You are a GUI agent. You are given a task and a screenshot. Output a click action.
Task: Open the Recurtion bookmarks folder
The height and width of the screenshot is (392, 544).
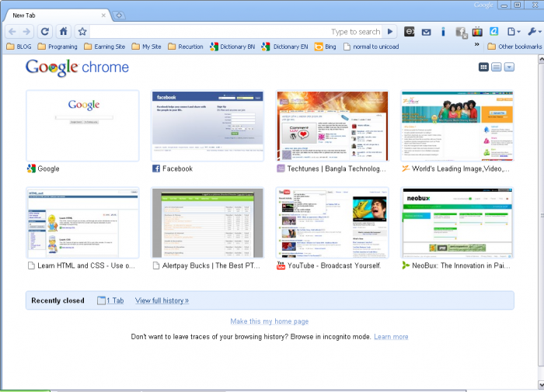[x=186, y=47]
